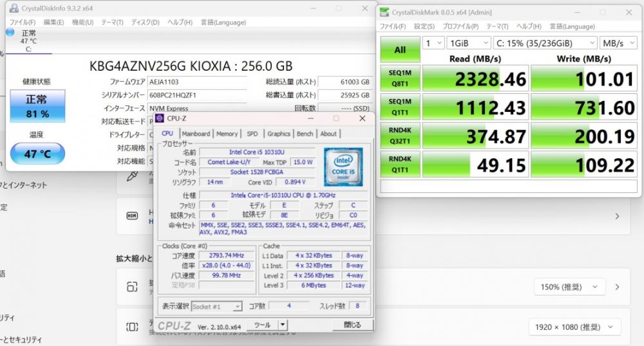Image resolution: width=644 pixels, height=346 pixels.
Task: Expand the scale setting row chevron
Action: coord(618,287)
